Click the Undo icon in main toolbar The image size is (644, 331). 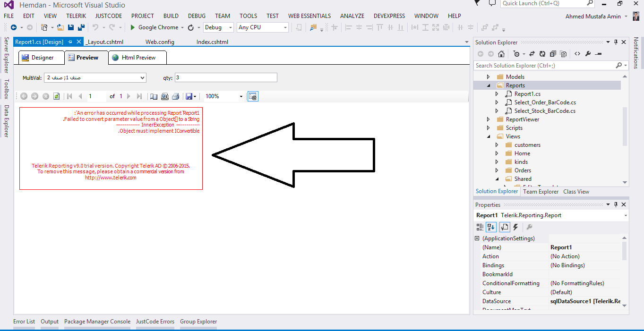pyautogui.click(x=95, y=27)
